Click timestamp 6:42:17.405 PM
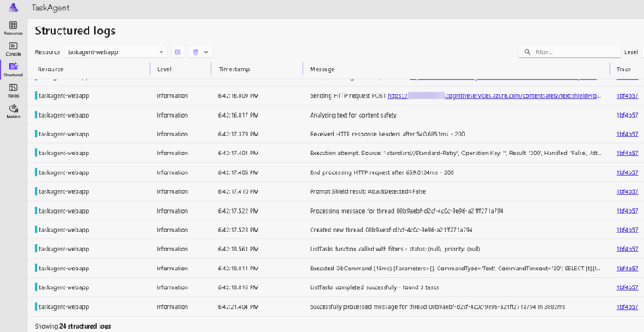Screen dimensions: 644x332 [238, 172]
